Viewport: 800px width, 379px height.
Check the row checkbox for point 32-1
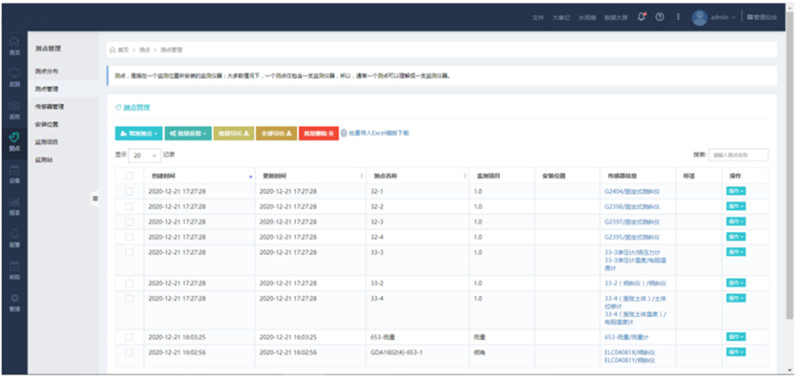coord(129,191)
